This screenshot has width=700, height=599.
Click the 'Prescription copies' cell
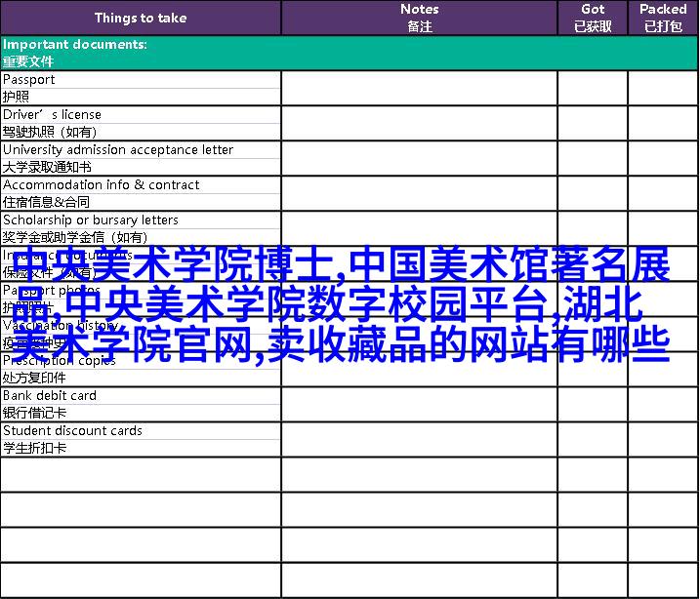tap(141, 360)
